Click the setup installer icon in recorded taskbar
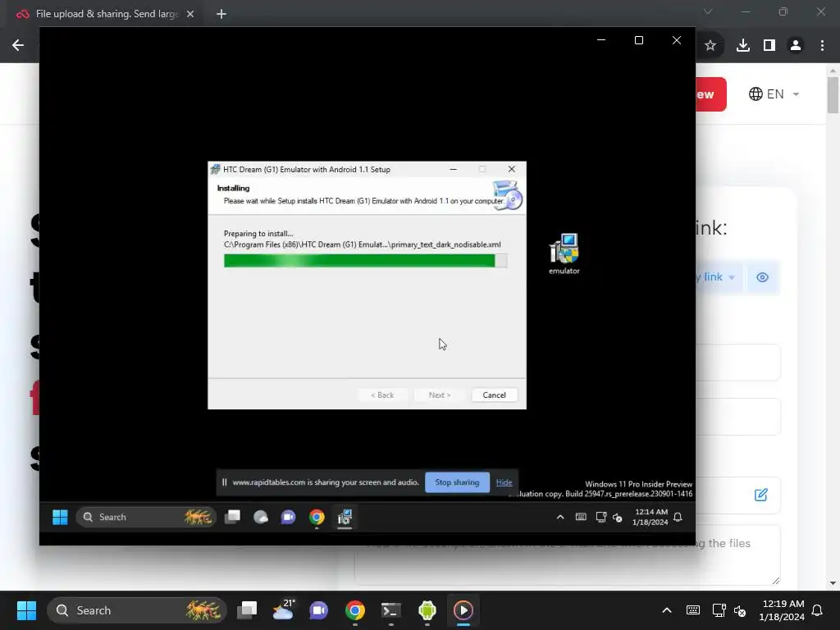 pyautogui.click(x=345, y=517)
